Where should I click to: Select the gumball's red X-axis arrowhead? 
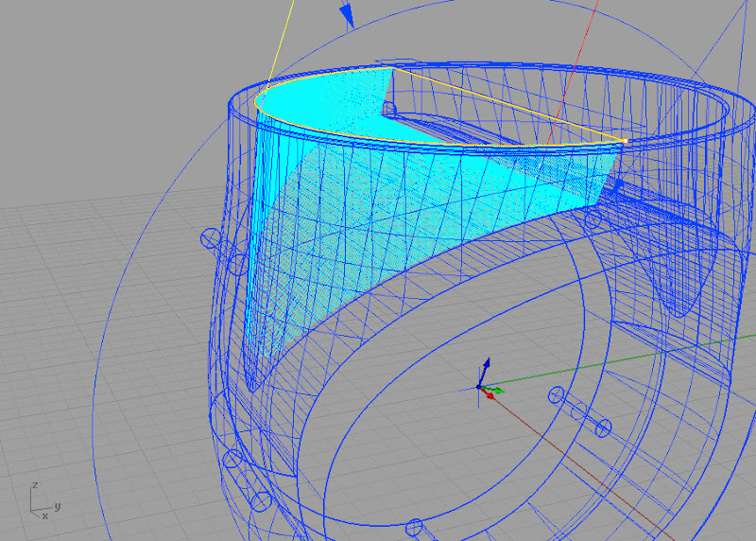490,395
